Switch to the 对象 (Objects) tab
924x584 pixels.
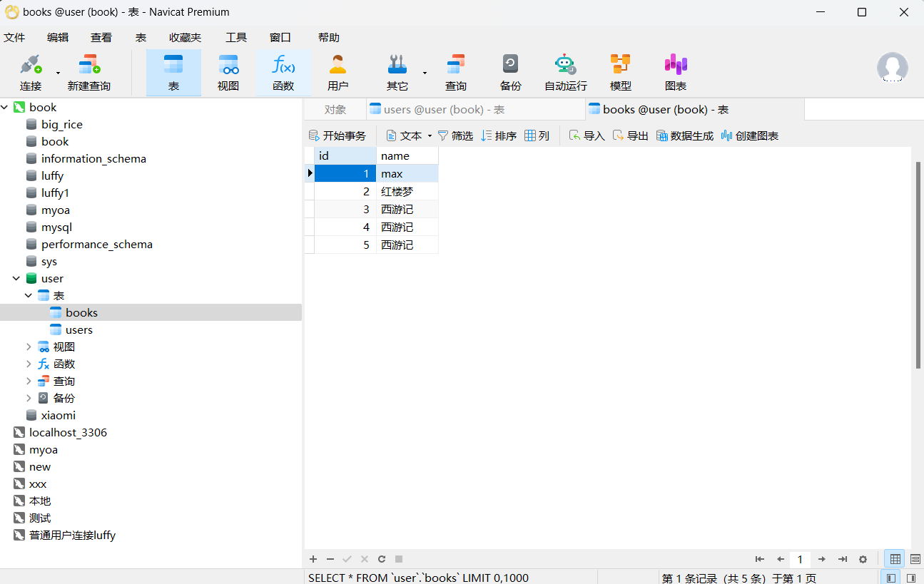coord(335,110)
